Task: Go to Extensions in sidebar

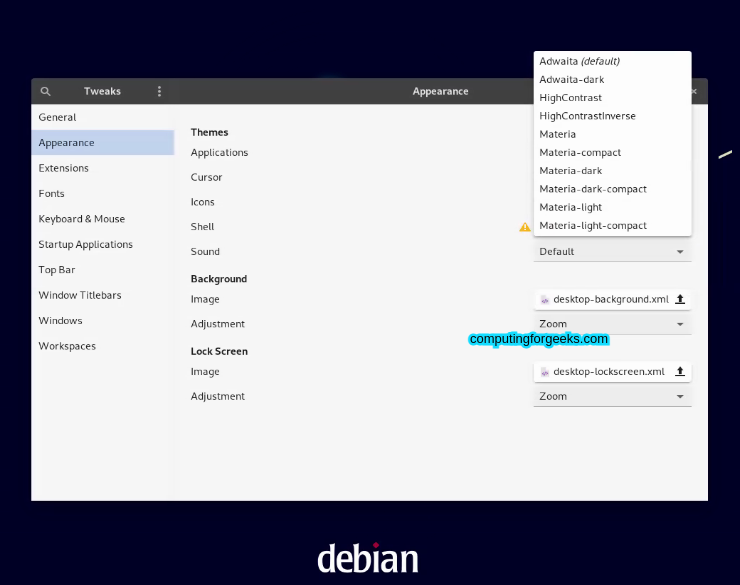Action: [x=103, y=168]
